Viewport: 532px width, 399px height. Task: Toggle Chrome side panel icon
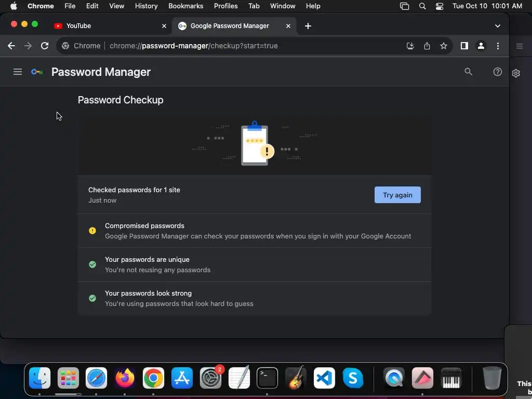click(464, 46)
